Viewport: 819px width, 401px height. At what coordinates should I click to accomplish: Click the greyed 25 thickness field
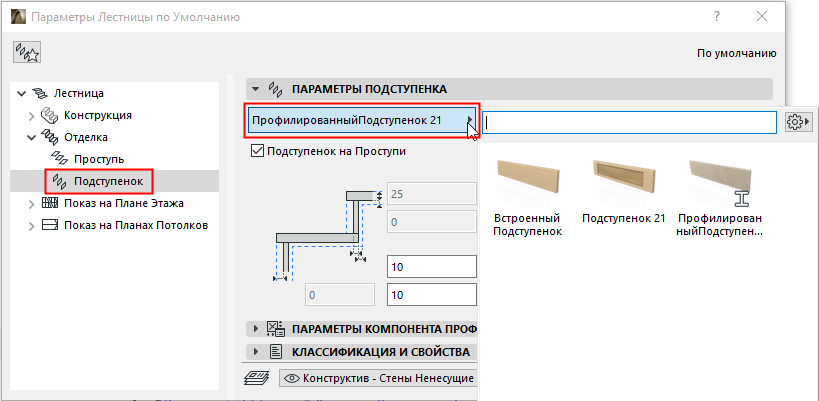click(x=431, y=194)
